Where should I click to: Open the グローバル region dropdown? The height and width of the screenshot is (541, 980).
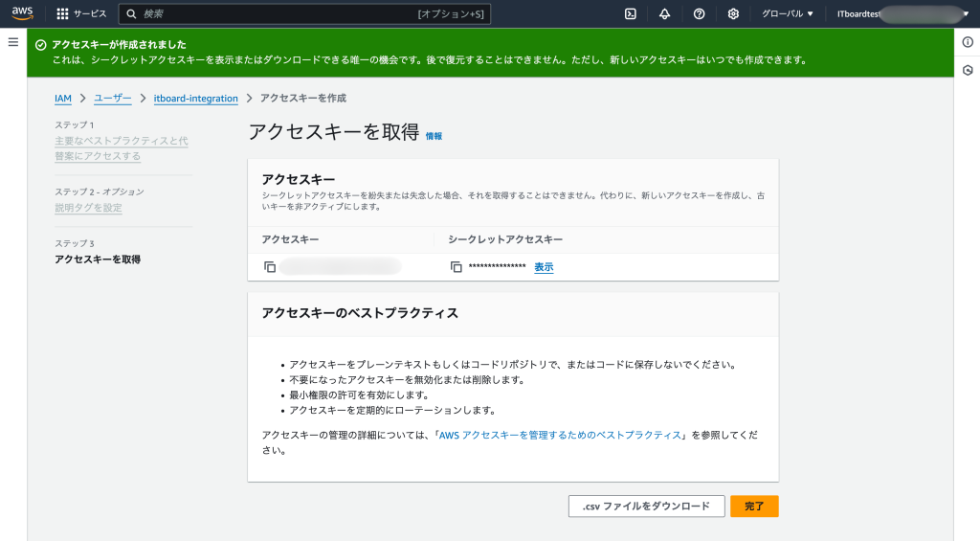coord(787,14)
